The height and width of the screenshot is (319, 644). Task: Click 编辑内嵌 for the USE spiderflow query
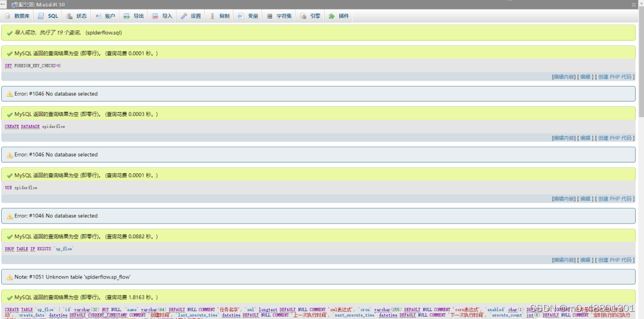(563, 199)
